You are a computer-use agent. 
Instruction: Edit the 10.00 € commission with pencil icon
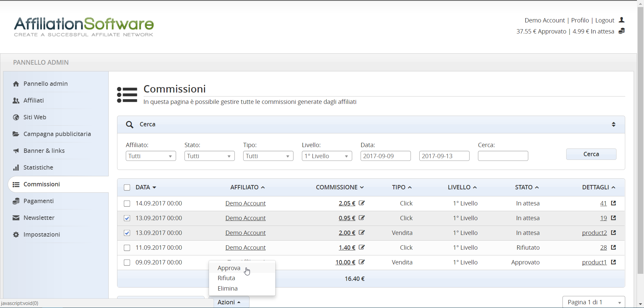click(x=362, y=262)
